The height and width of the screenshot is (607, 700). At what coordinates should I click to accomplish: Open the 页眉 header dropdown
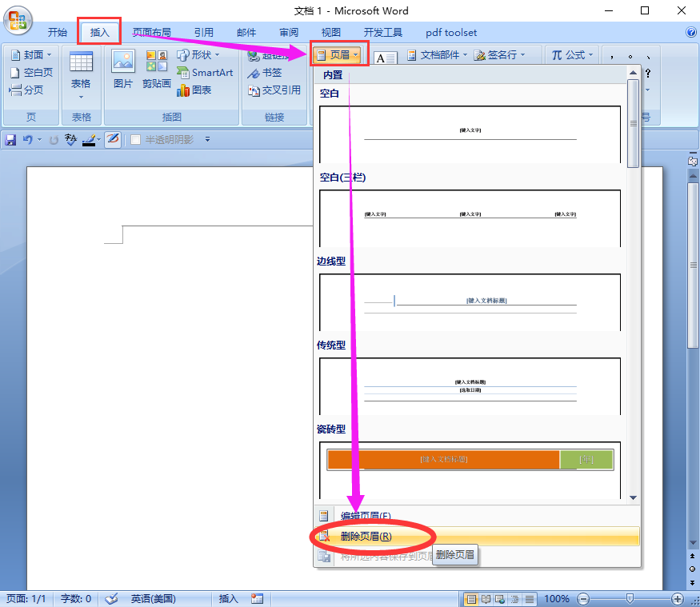coord(338,55)
